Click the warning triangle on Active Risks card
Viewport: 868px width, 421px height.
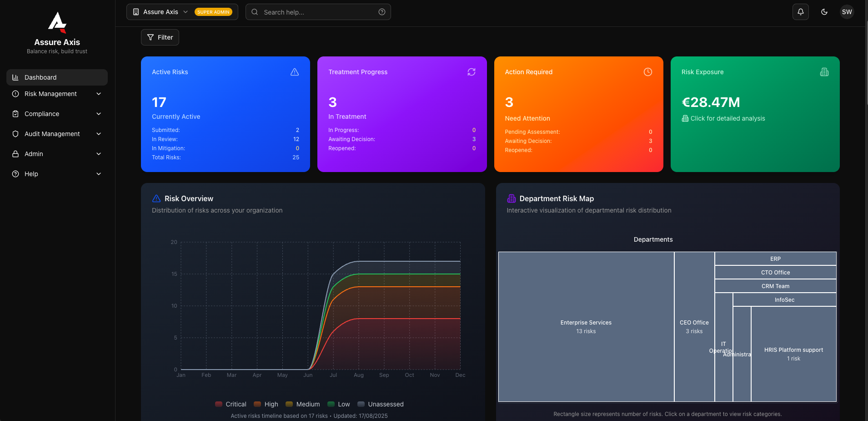pos(295,72)
